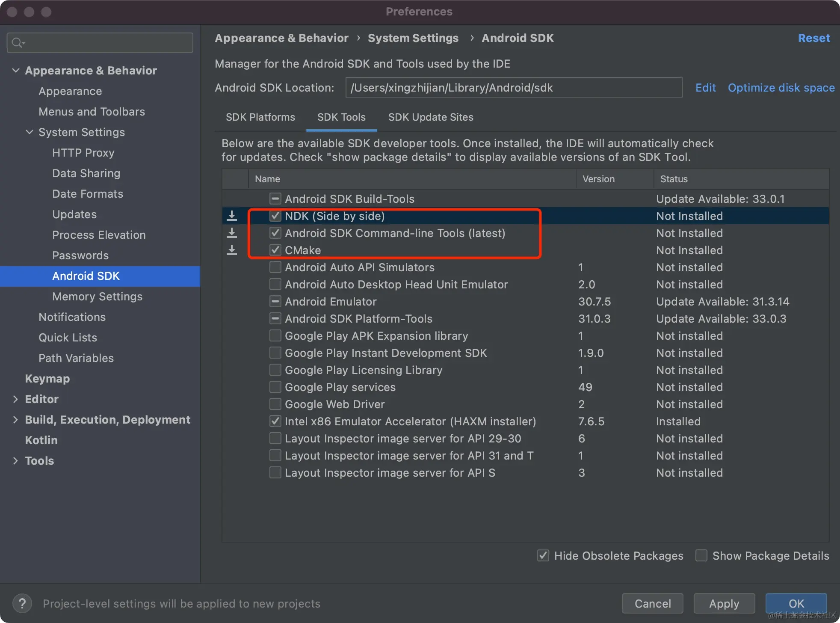Expand the Build, Execution, Deployment section
Image resolution: width=840 pixels, height=623 pixels.
click(16, 419)
